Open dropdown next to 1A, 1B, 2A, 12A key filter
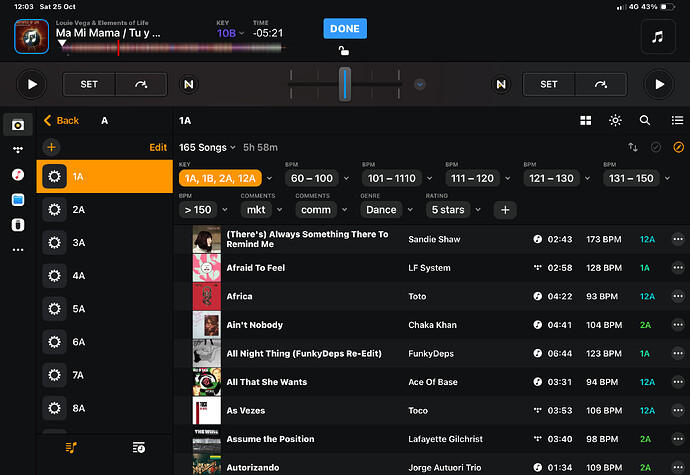690x475 pixels. pyautogui.click(x=269, y=178)
